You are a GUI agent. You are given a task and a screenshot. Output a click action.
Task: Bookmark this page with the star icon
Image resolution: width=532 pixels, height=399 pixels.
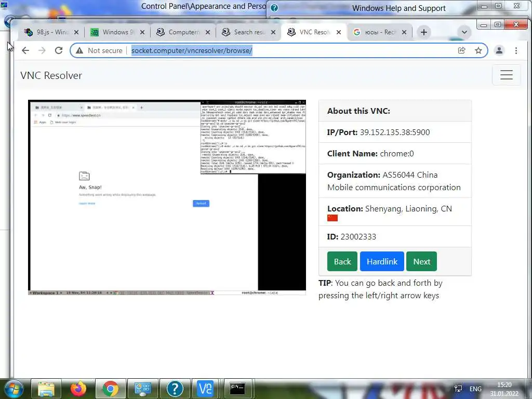click(x=478, y=50)
